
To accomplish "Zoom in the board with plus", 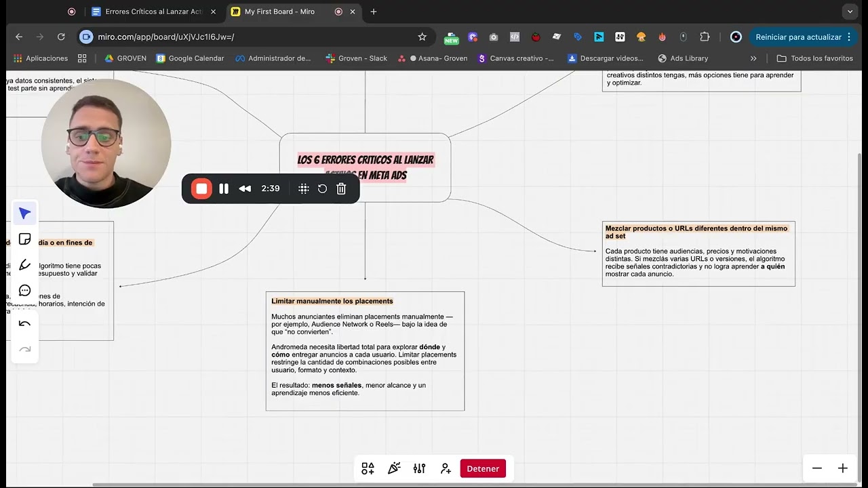I will pyautogui.click(x=842, y=468).
